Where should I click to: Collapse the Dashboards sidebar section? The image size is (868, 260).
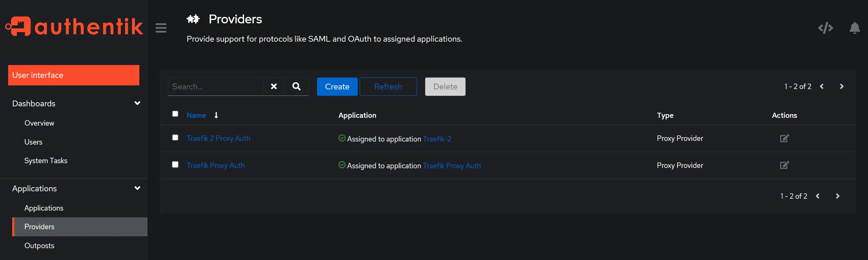[137, 103]
